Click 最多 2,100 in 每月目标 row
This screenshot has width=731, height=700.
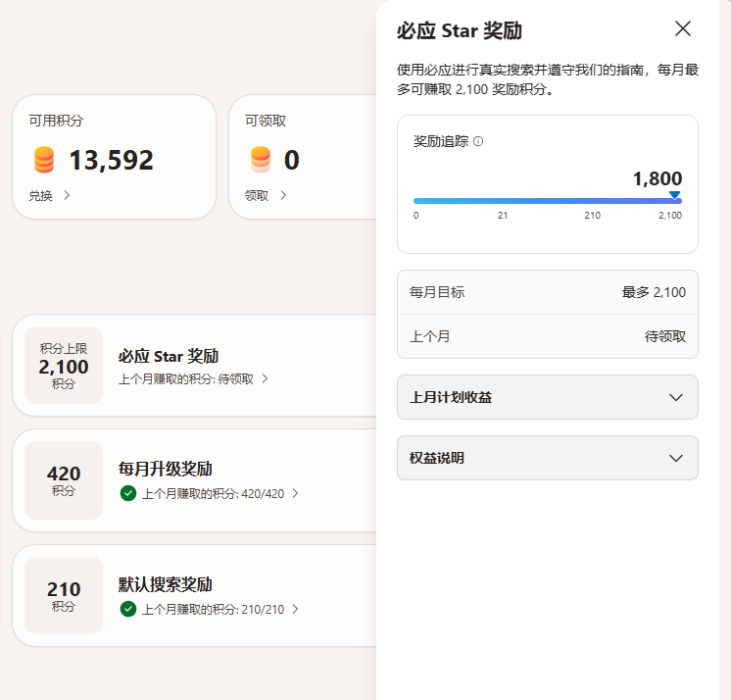pyautogui.click(x=654, y=292)
